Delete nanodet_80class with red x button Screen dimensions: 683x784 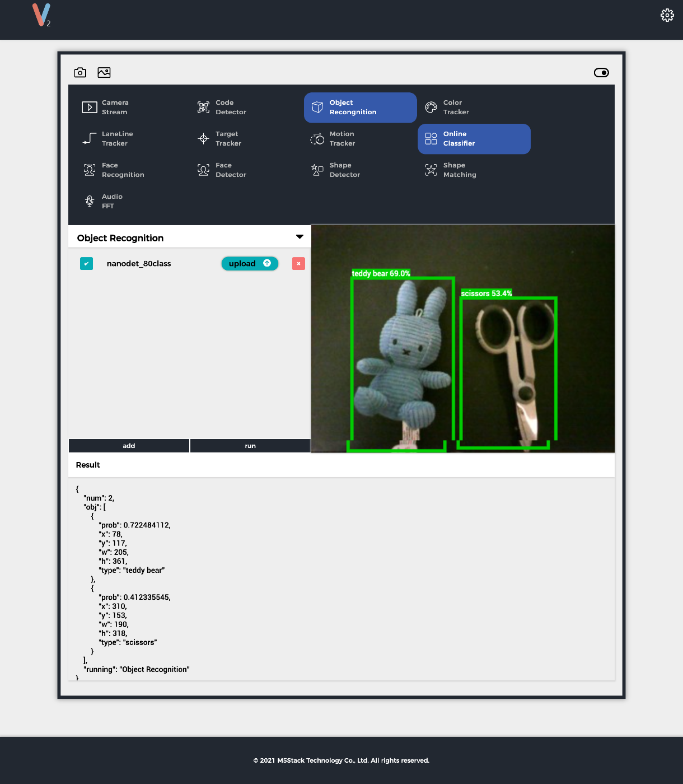click(x=298, y=263)
